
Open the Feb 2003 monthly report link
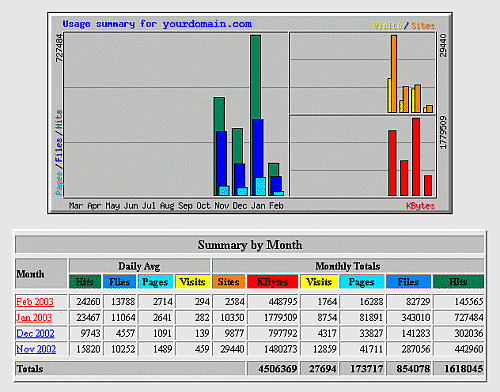coord(35,302)
